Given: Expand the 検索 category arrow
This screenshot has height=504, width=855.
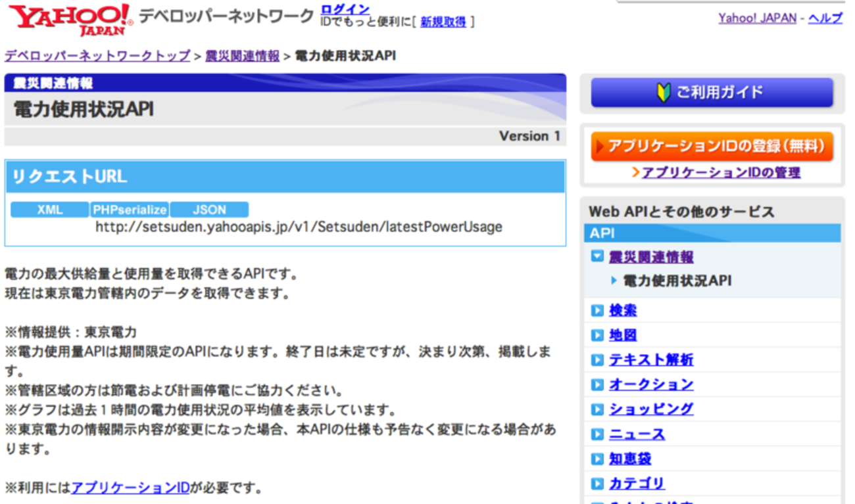Looking at the screenshot, I should 597,310.
